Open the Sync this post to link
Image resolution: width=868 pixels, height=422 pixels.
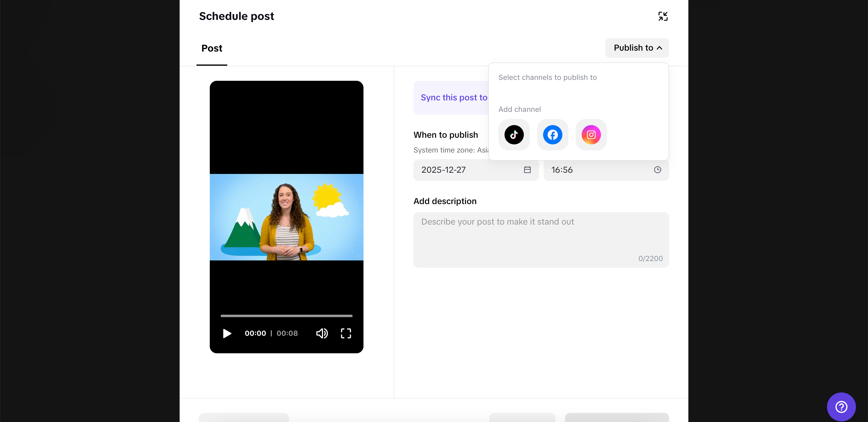tap(454, 97)
